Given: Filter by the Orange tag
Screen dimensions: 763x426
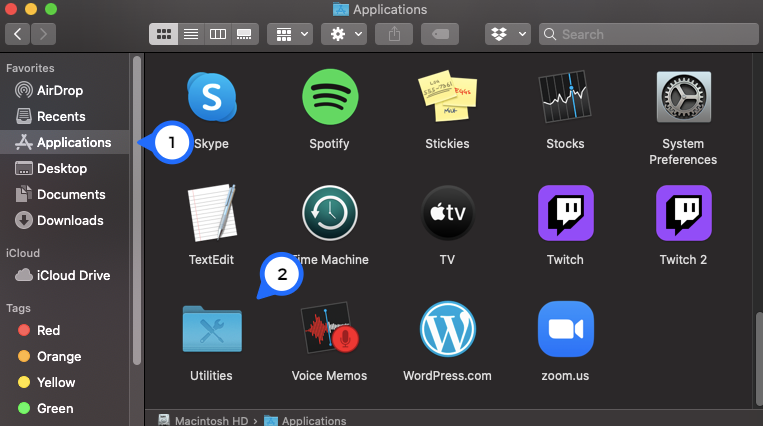Looking at the screenshot, I should click(x=65, y=356).
